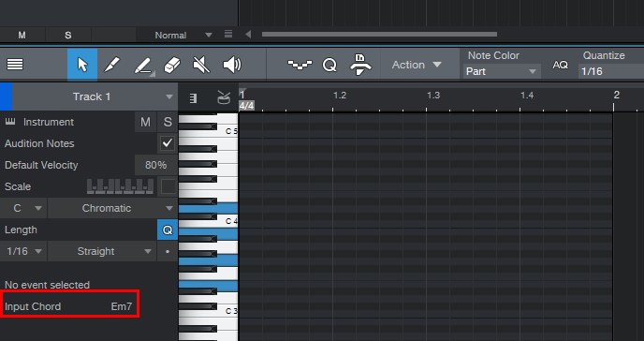This screenshot has width=644, height=341.
Task: Open the Chromatic scale type dropdown
Action: [x=112, y=208]
